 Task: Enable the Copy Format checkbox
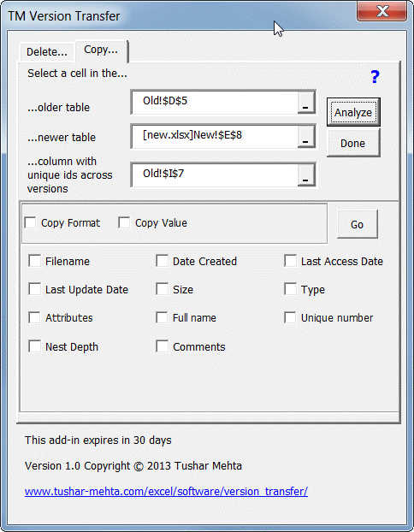31,223
